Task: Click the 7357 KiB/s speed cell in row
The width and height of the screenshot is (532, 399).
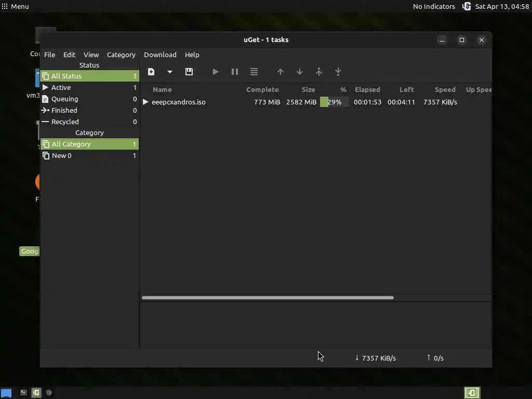Action: (x=440, y=102)
